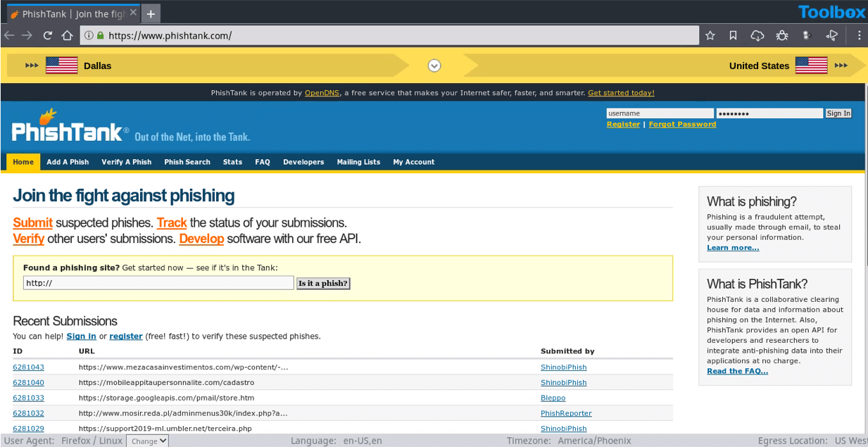
Task: Click the arrows right of the United States flag
Action: (841, 65)
